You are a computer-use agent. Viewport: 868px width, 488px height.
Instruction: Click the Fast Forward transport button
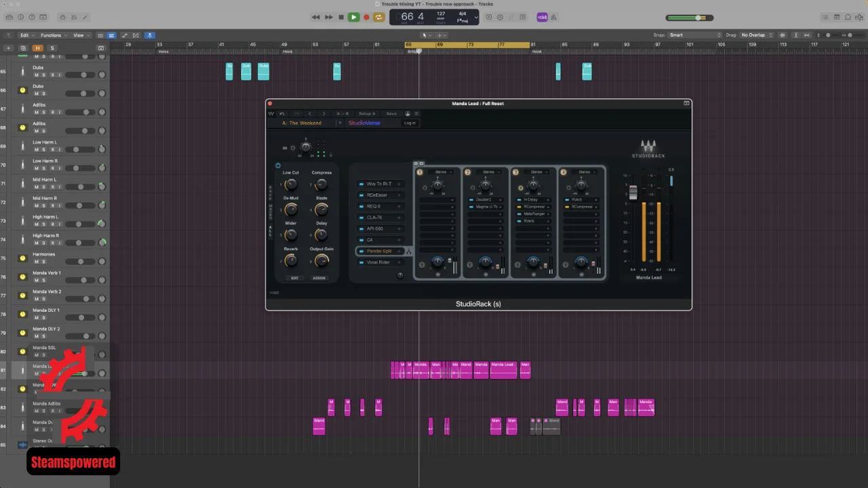click(x=329, y=17)
